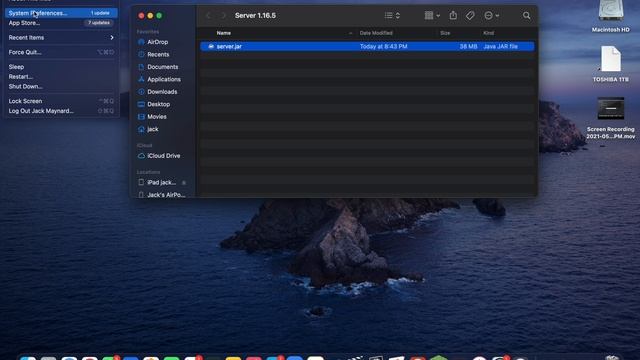The width and height of the screenshot is (640, 360).
Task: Click the '38 MB' size cell
Action: point(468,47)
